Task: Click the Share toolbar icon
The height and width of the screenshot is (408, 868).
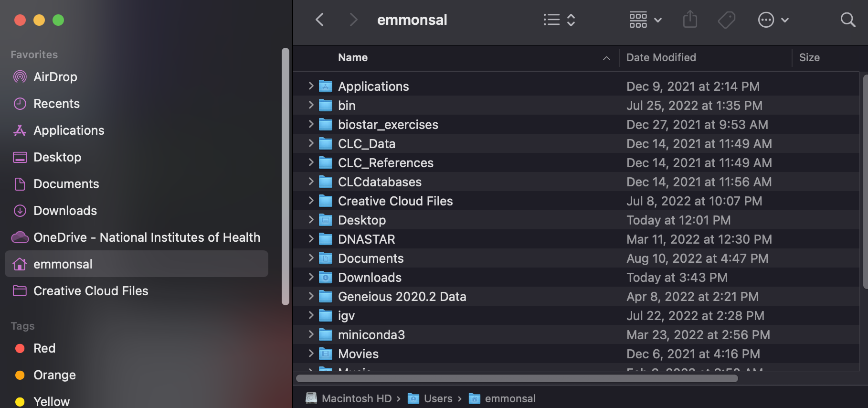Action: click(x=690, y=20)
